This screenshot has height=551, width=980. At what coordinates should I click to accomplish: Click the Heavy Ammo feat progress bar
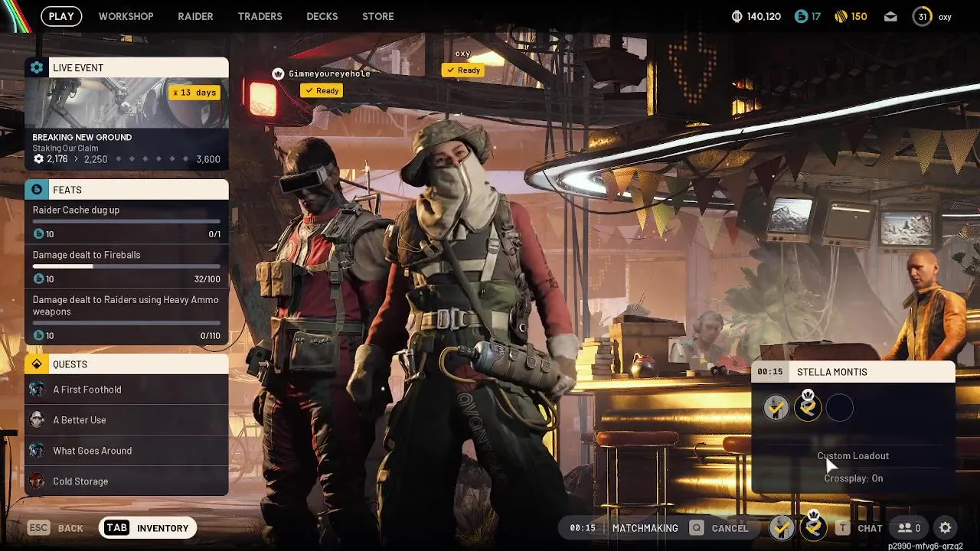point(126,323)
